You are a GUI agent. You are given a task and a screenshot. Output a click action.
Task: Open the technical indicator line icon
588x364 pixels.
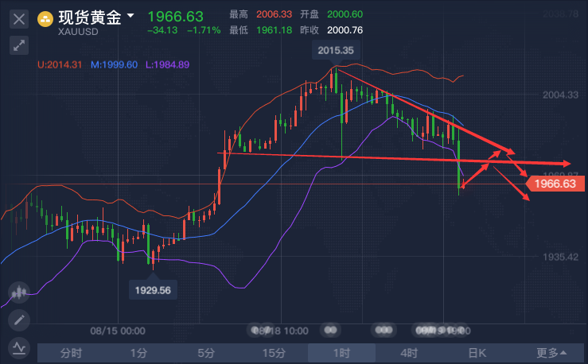(19, 347)
